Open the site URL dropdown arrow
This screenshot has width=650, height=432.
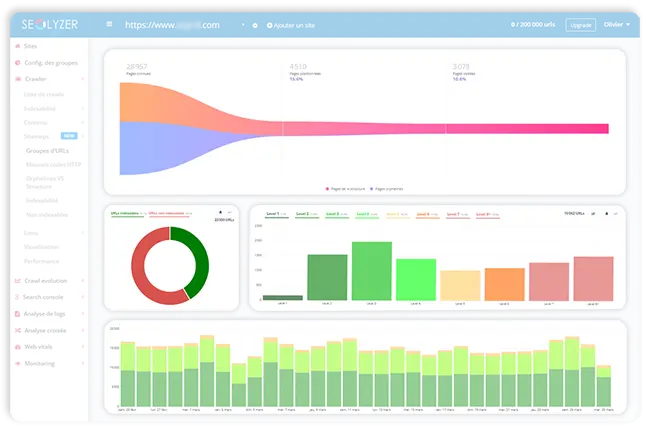[x=243, y=25]
